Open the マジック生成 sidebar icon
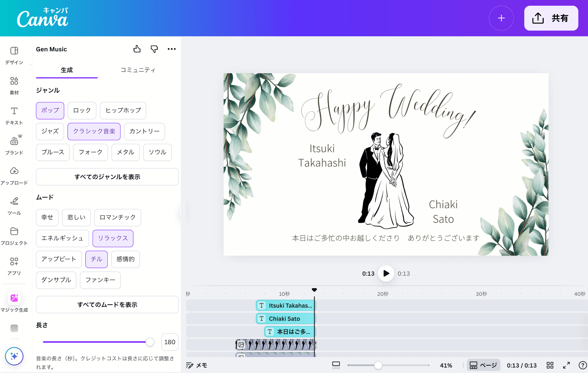The height and width of the screenshot is (373, 588). 14,302
